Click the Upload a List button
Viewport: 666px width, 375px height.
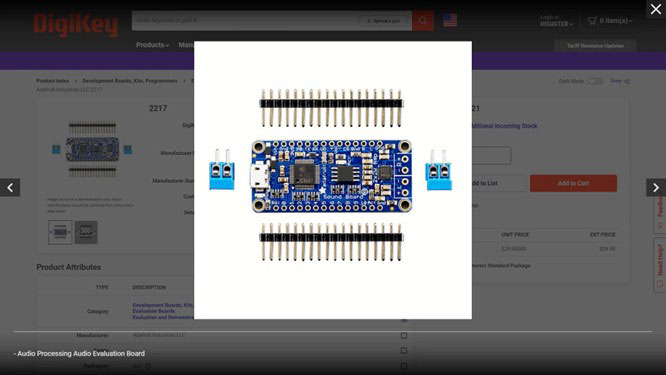383,21
